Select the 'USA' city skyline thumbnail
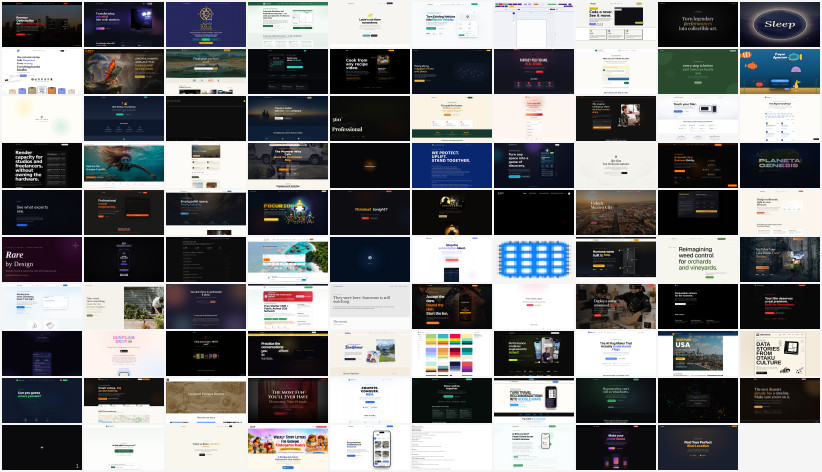This screenshot has height=472, width=822. [x=698, y=353]
